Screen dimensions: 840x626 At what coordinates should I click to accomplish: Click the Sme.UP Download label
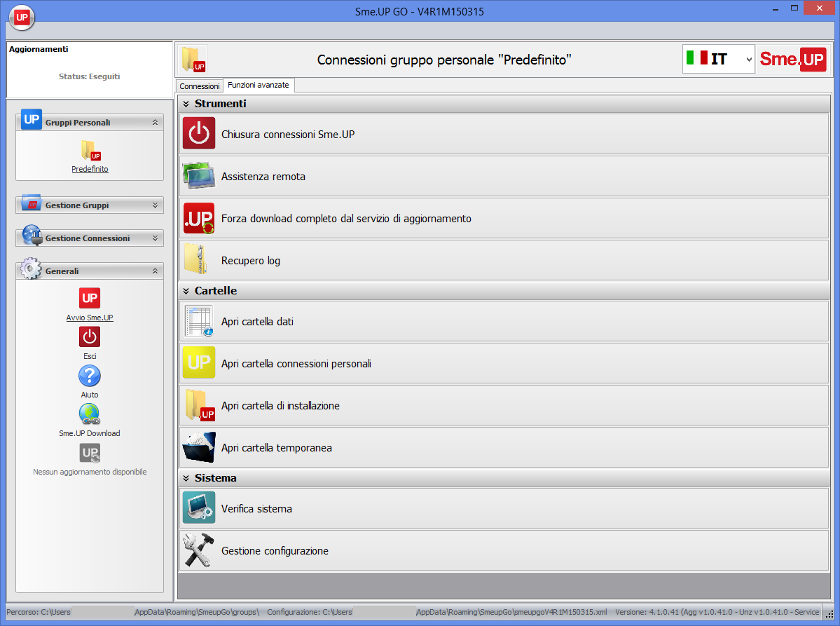coord(90,433)
